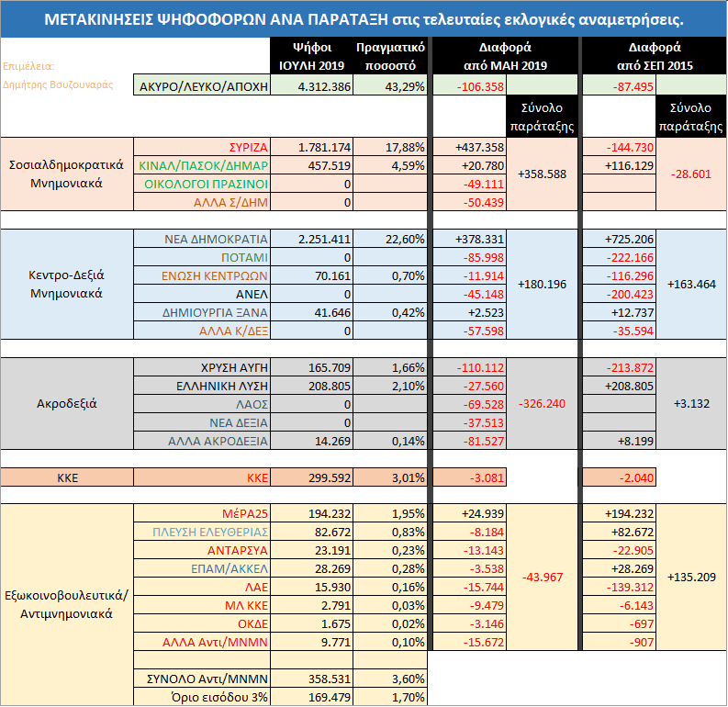Click the Όριο εισόδου 3% label
Image resolution: width=728 pixels, height=707 pixels.
click(x=202, y=697)
